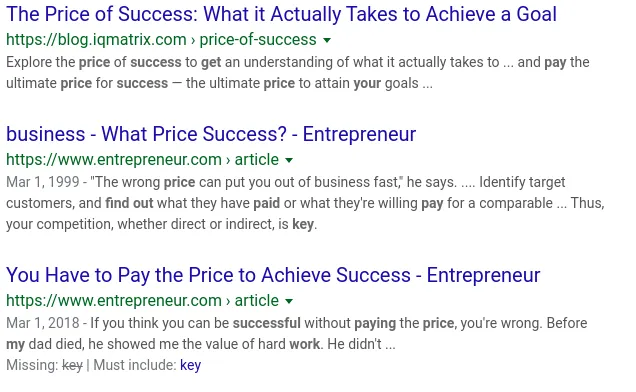Expand the arrow after the 1999 Entrepreneur article URL
Viewport: 636px width, 392px height.
point(289,160)
